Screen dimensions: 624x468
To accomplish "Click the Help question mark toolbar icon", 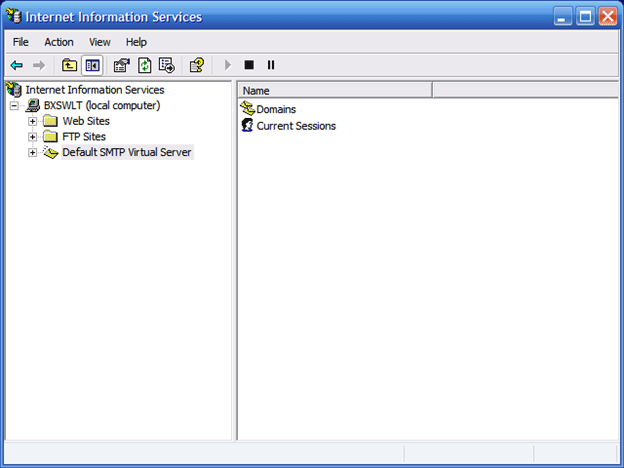I will [x=197, y=65].
